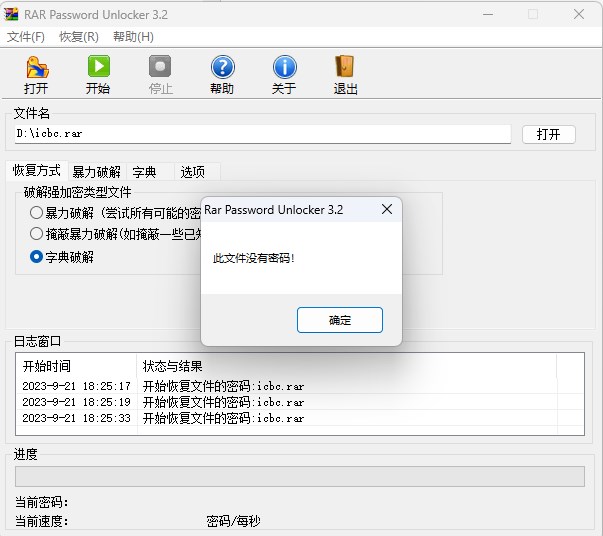Open the 恢复(R) menu
Image resolution: width=603 pixels, height=536 pixels.
pos(79,37)
